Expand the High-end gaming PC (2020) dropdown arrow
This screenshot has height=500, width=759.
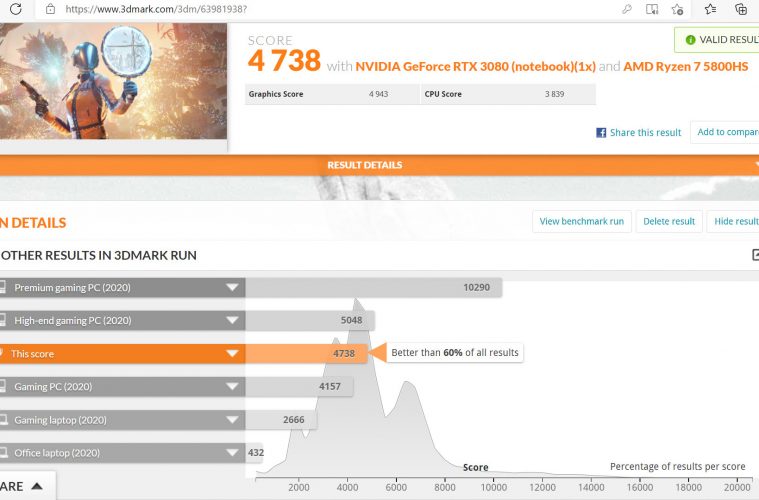(x=232, y=320)
